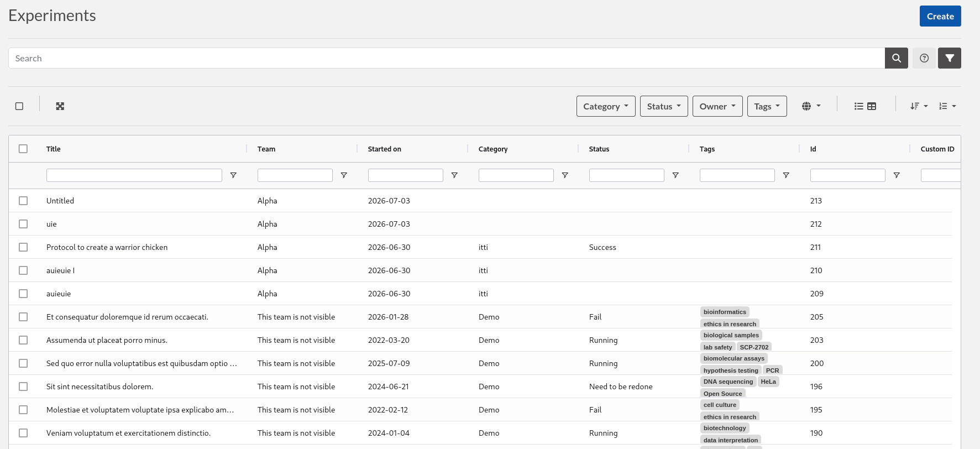This screenshot has height=449, width=980.
Task: Open the items-per-page numbered list icon
Action: point(947,106)
